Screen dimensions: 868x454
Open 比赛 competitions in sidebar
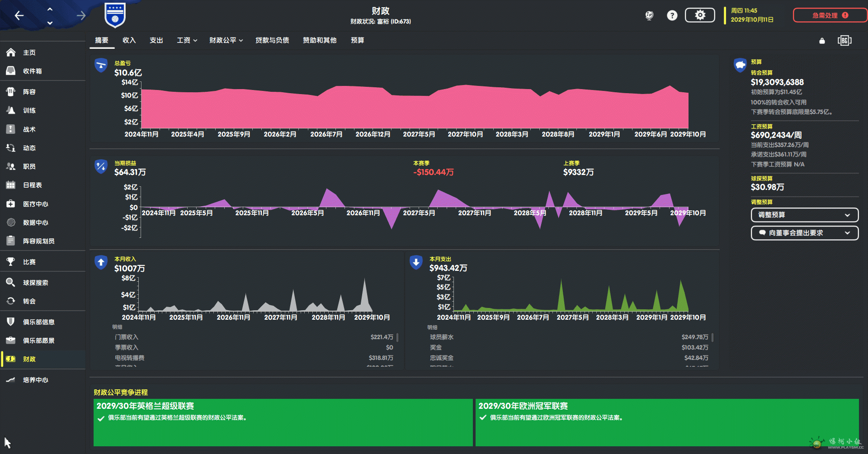(42, 262)
